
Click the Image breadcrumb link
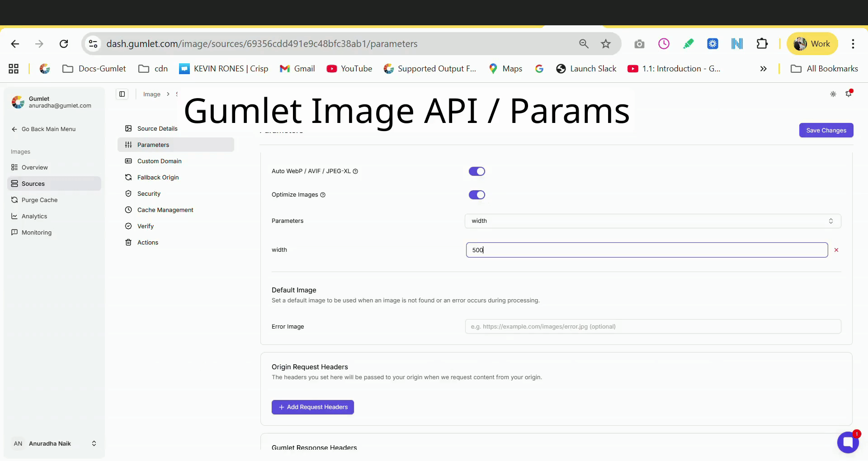[152, 94]
